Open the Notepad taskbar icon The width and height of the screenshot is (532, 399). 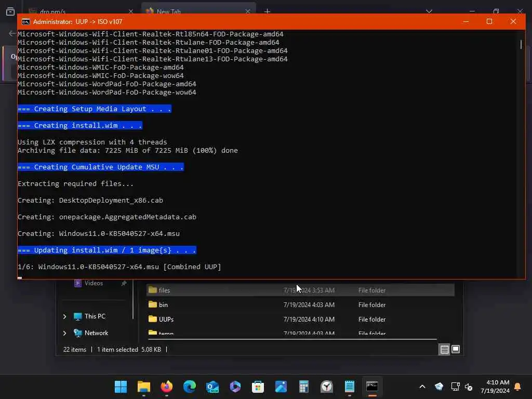point(350,387)
